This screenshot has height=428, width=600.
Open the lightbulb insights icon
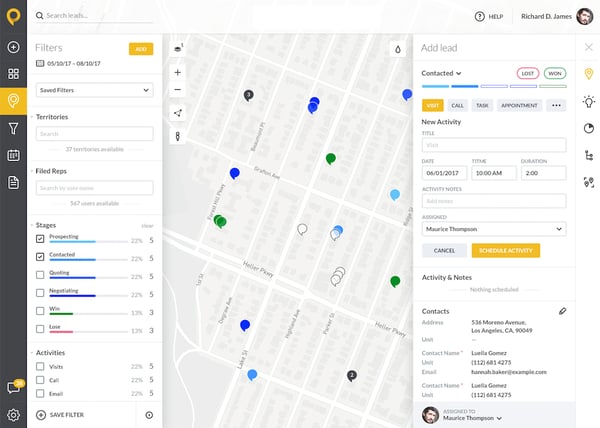click(x=589, y=101)
